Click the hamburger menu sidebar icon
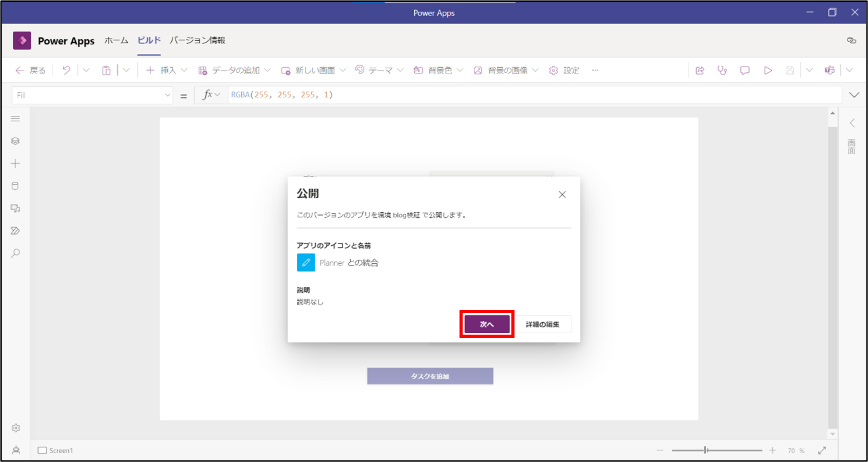 tap(16, 118)
